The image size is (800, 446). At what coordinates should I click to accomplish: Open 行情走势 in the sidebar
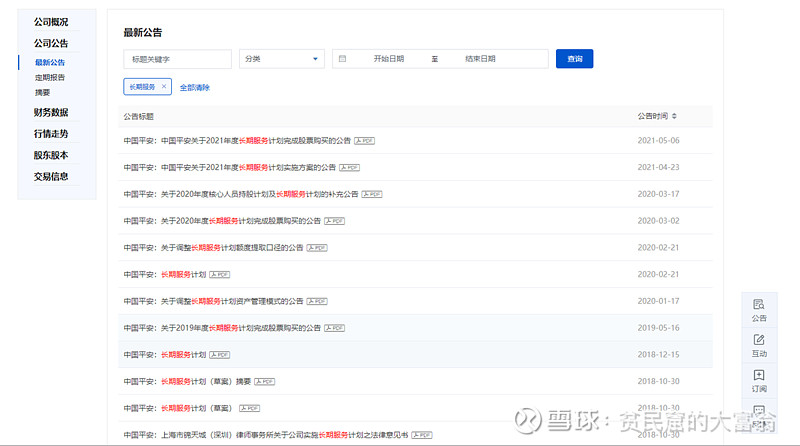point(51,134)
